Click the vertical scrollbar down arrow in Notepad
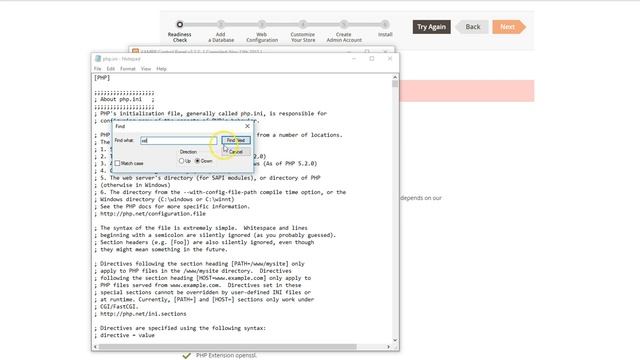Image resolution: width=640 pixels, height=360 pixels. 395,340
